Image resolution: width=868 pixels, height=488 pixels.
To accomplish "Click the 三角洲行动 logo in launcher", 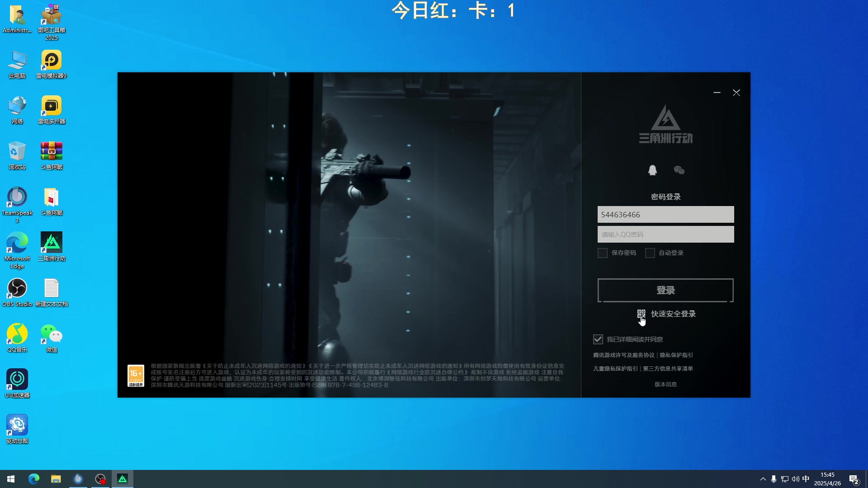I will coord(665,125).
